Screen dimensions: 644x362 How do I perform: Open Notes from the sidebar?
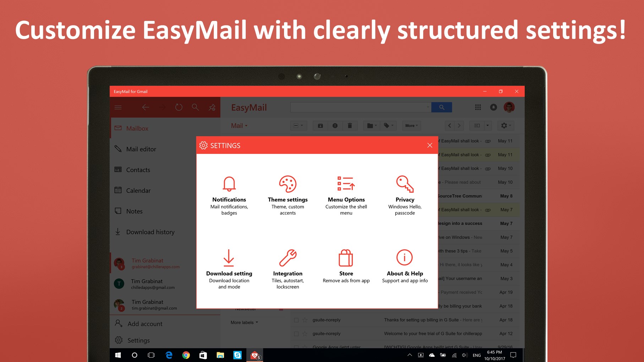165,211
